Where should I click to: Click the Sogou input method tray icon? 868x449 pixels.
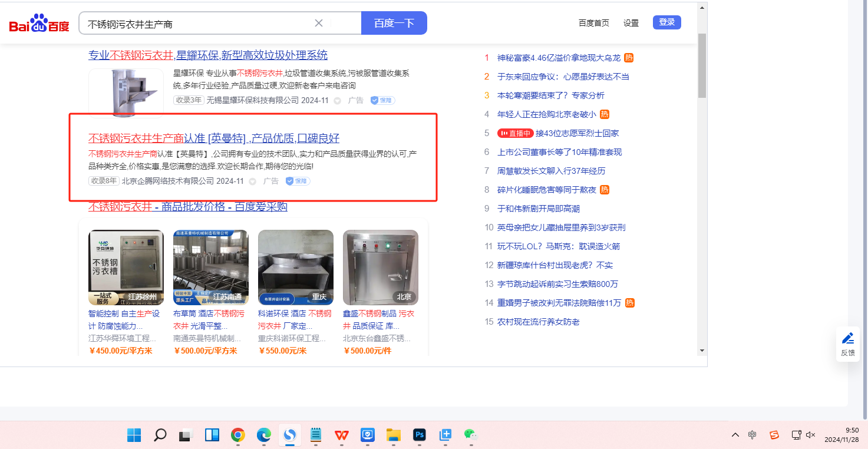(774, 435)
